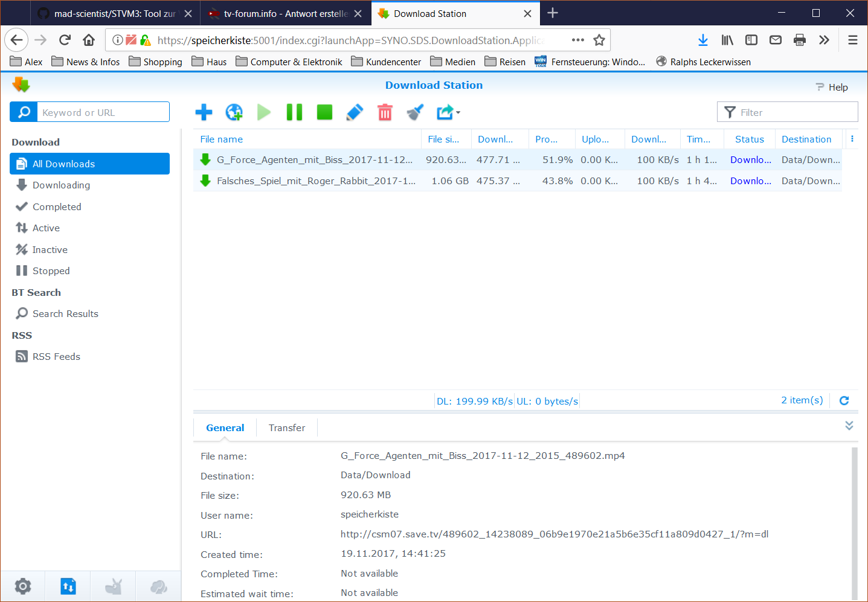Refresh list with the circular arrow icon
868x602 pixels.
click(844, 400)
